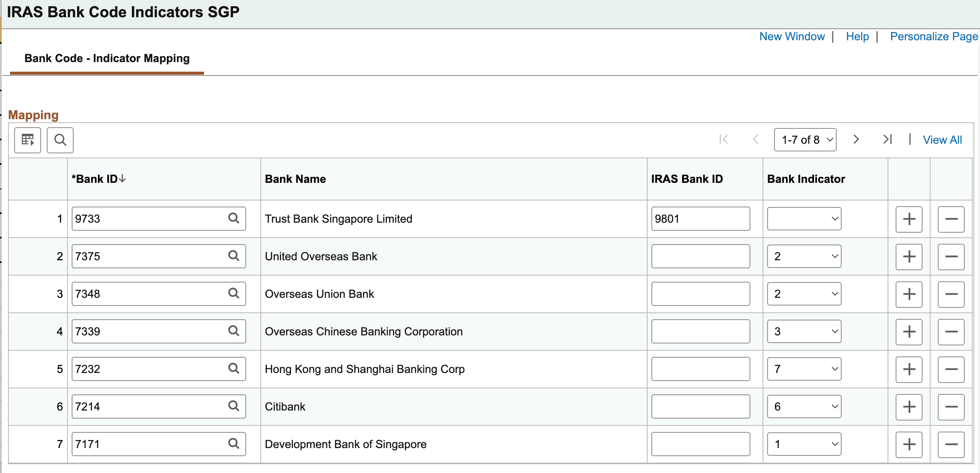The width and height of the screenshot is (980, 473).
Task: Click IRAS Bank ID field for Overseas Union Bank
Action: click(700, 294)
